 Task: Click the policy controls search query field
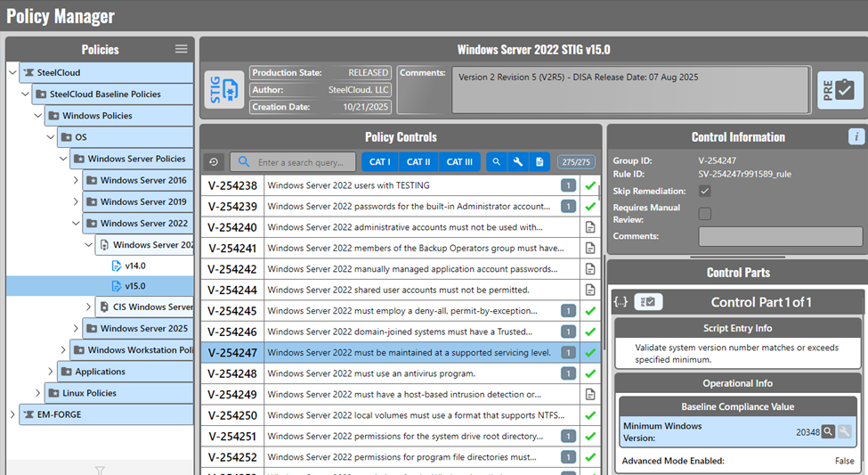[x=300, y=163]
